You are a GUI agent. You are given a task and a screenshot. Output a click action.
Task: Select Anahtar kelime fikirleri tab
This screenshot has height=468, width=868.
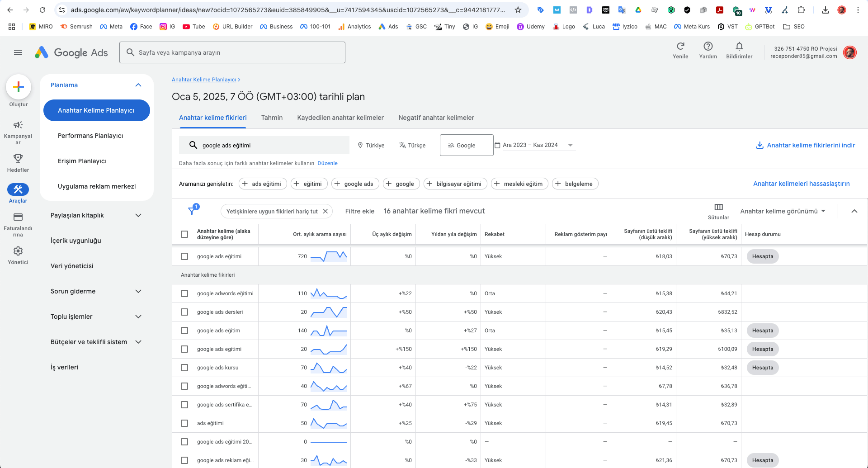tap(213, 118)
